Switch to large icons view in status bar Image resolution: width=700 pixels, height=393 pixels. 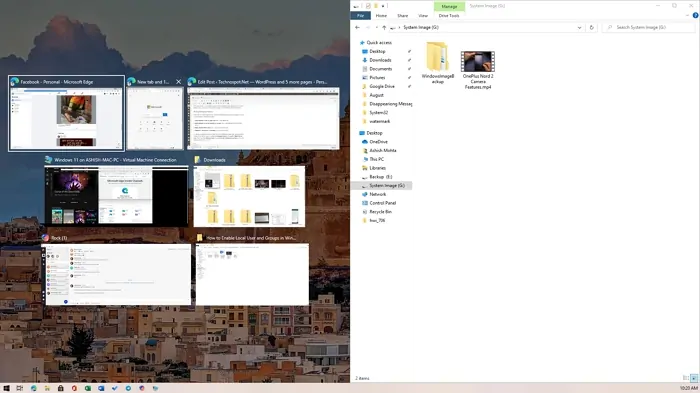click(x=694, y=378)
